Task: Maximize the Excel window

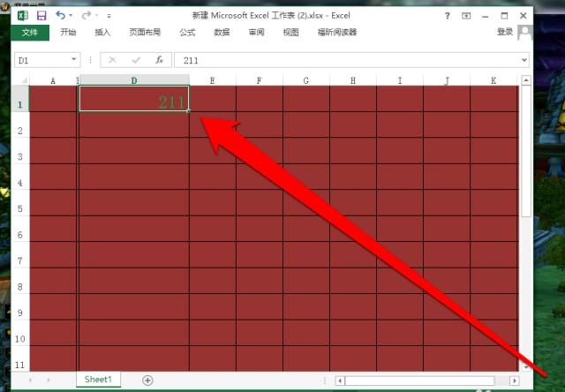Action: click(504, 16)
